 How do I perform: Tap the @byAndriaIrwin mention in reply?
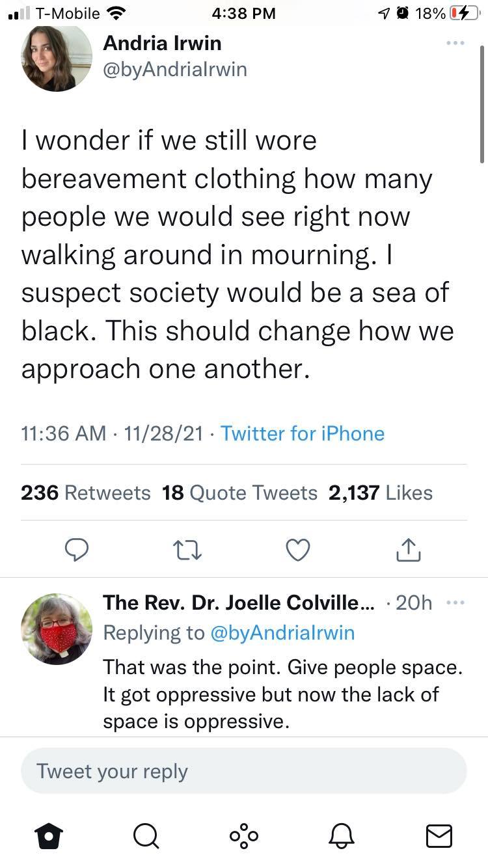282,632
